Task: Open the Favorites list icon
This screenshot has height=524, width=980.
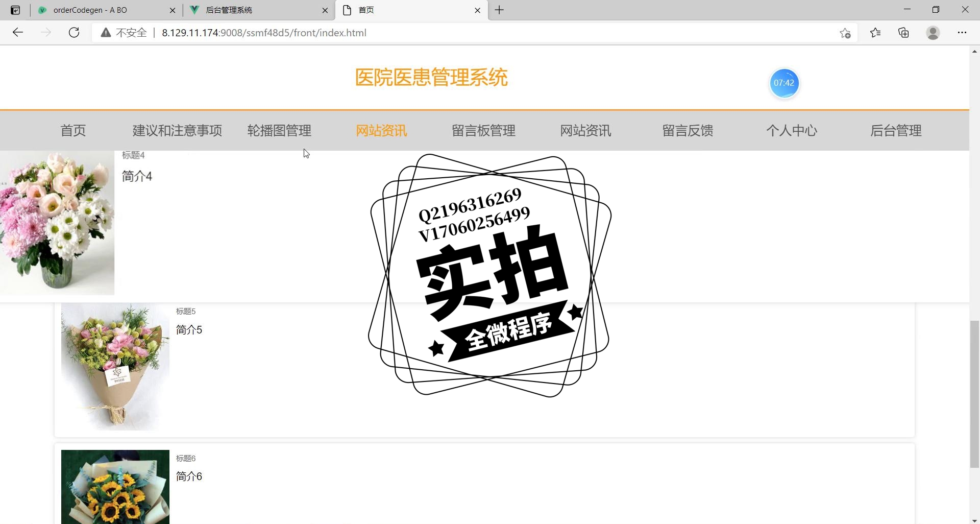Action: (875, 33)
